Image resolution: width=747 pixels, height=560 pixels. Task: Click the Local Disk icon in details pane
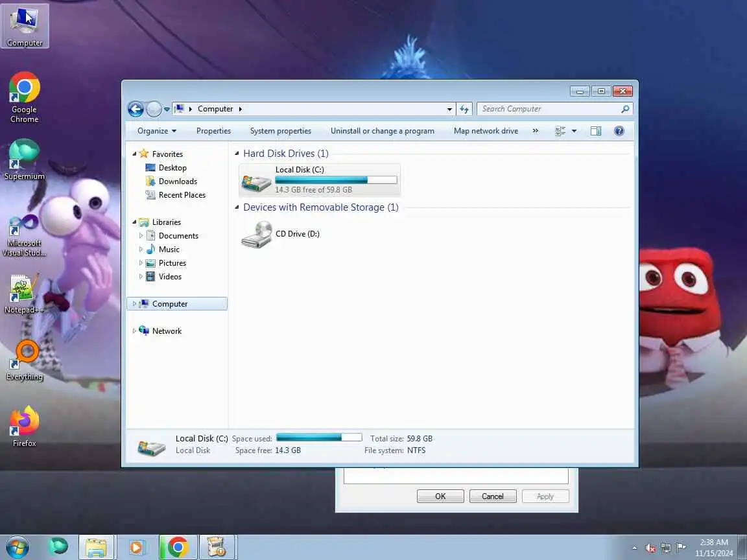152,448
